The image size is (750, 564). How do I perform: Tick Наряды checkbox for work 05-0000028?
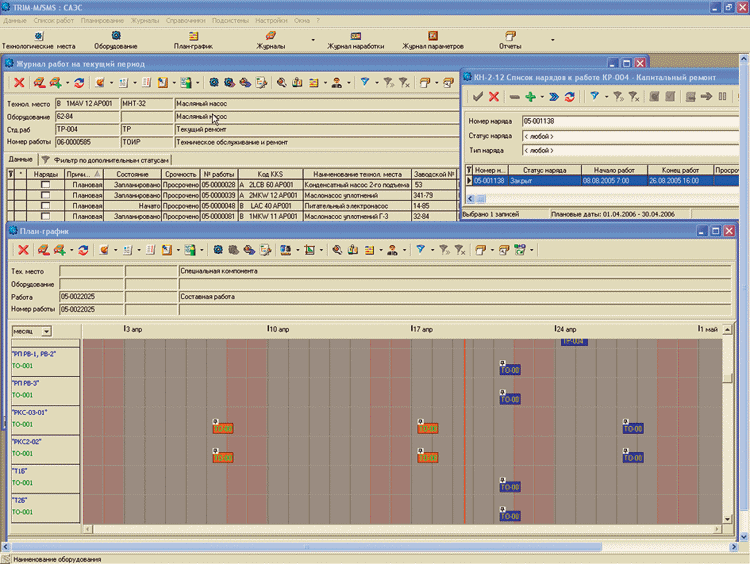44,185
